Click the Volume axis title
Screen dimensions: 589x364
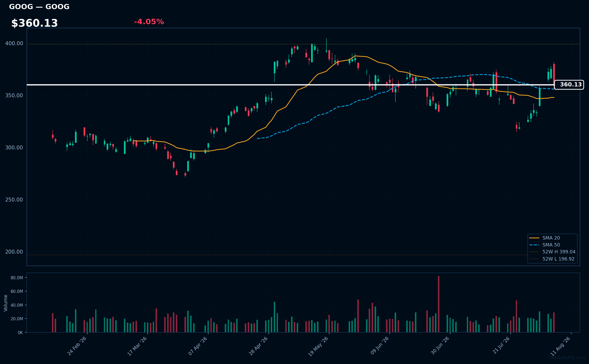pyautogui.click(x=6, y=303)
